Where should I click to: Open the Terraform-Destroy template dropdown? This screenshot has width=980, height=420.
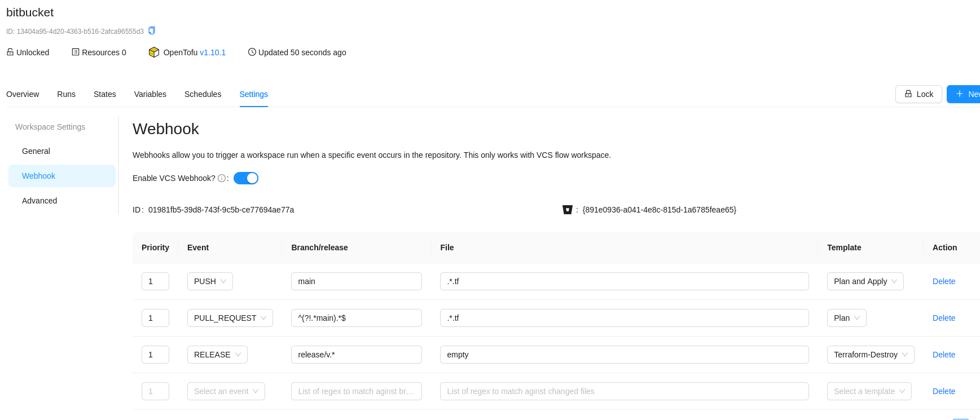click(x=870, y=355)
